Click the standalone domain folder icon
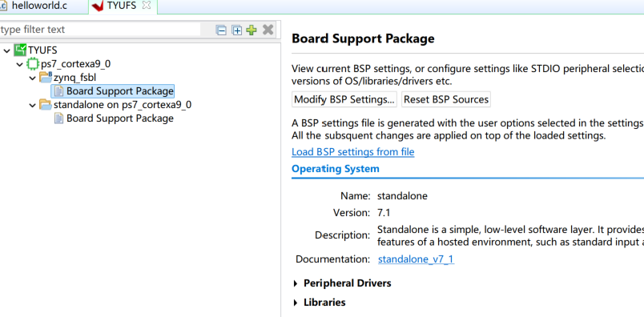The height and width of the screenshot is (317, 644). (x=46, y=105)
